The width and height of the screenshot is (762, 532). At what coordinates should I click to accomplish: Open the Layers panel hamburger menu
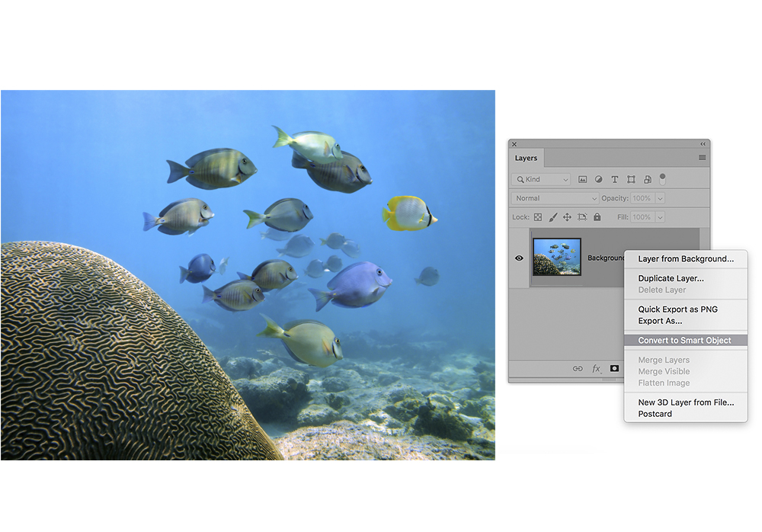(702, 158)
